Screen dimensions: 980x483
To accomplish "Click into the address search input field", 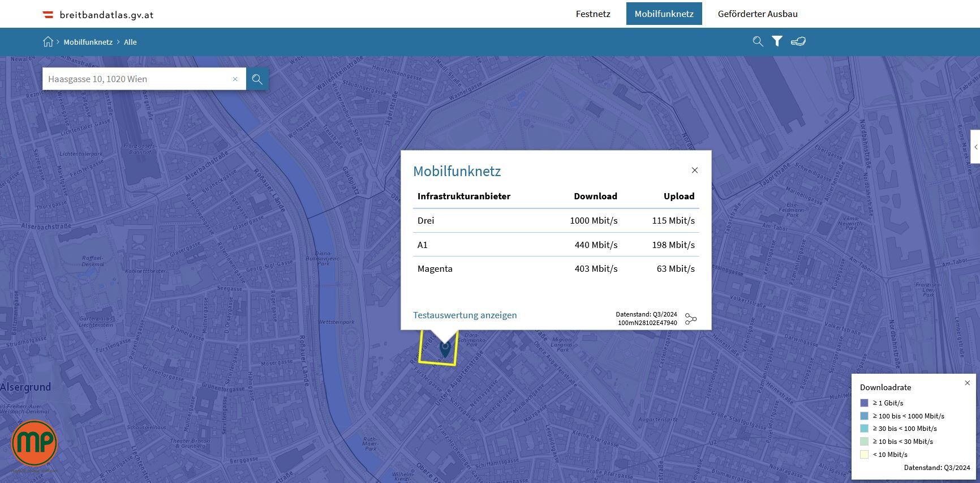I will (x=136, y=79).
